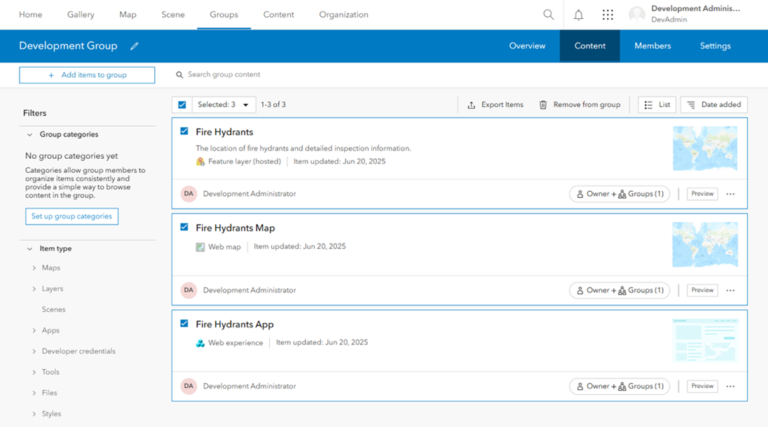Uncheck the Fire Hydrants Map item checkbox
768x427 pixels.
point(184,227)
